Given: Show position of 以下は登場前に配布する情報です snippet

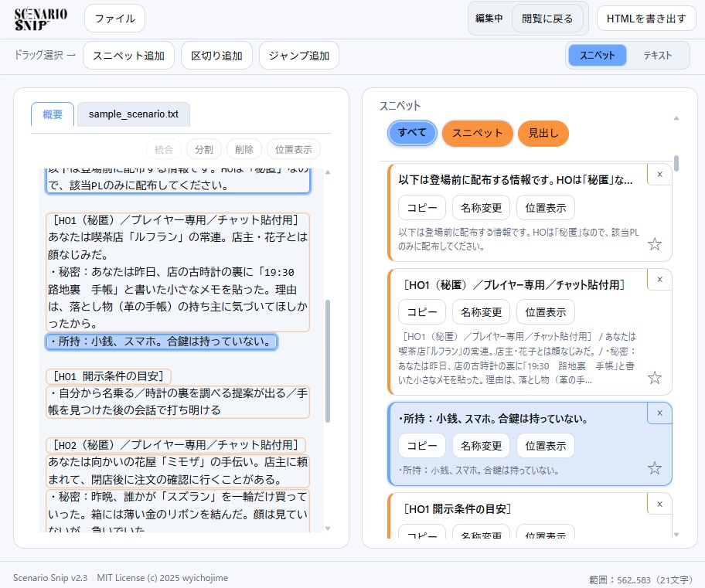Looking at the screenshot, I should [546, 208].
